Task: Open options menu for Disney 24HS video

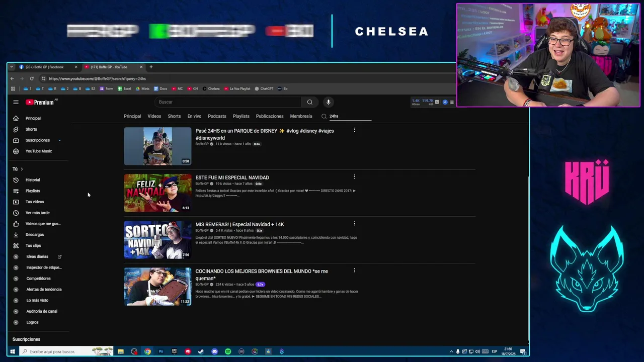Action: (354, 130)
